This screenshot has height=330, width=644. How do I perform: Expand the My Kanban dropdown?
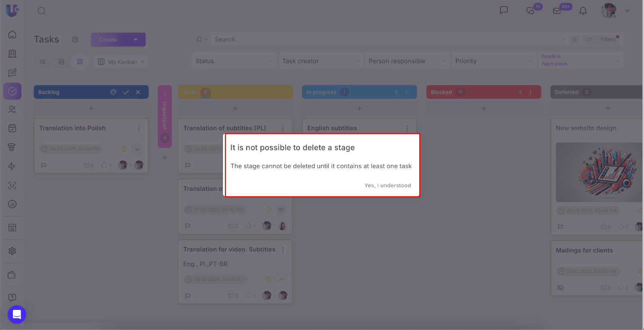click(x=121, y=62)
